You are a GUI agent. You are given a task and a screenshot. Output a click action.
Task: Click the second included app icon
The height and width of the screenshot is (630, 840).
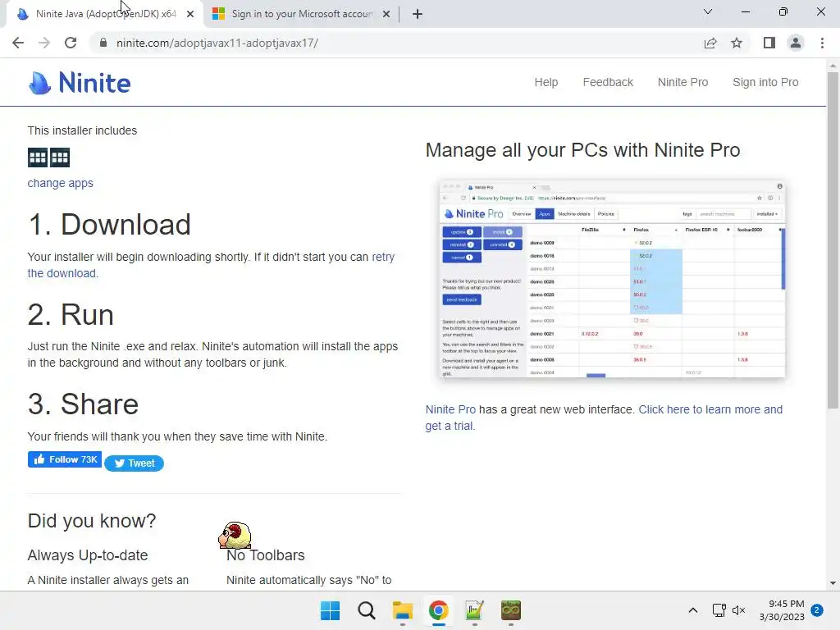[60, 157]
